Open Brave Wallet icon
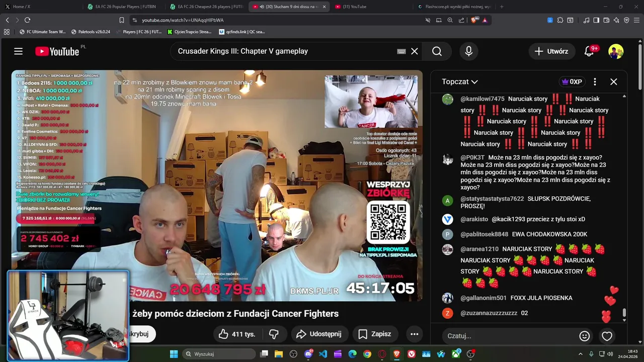Viewport: 644px width, 362px height. tap(606, 20)
